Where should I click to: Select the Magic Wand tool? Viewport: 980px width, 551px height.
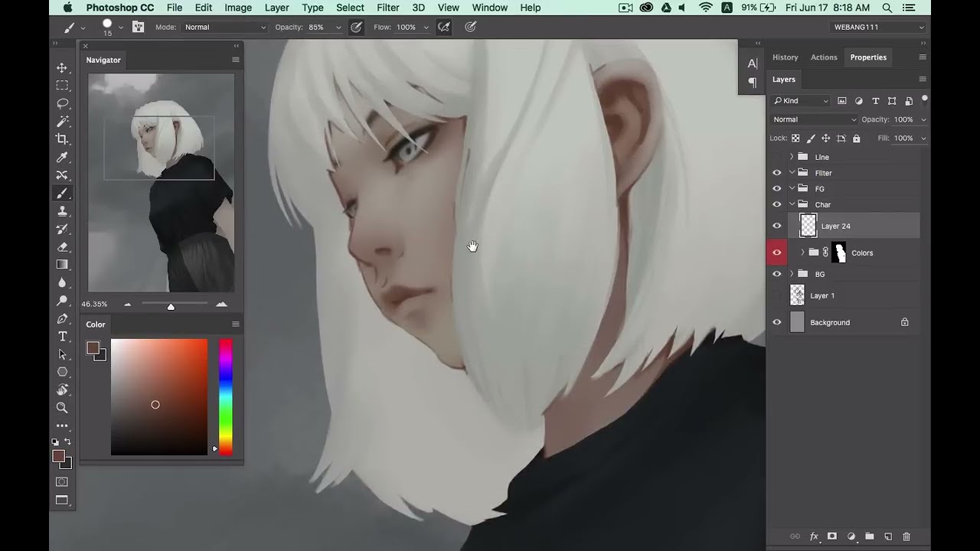point(62,121)
